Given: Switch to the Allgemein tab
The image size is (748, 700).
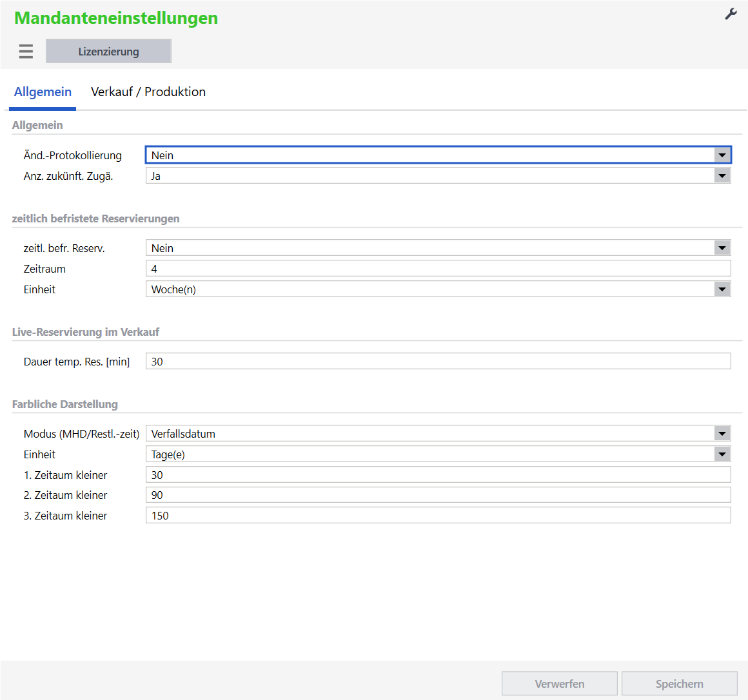Looking at the screenshot, I should pos(43,92).
